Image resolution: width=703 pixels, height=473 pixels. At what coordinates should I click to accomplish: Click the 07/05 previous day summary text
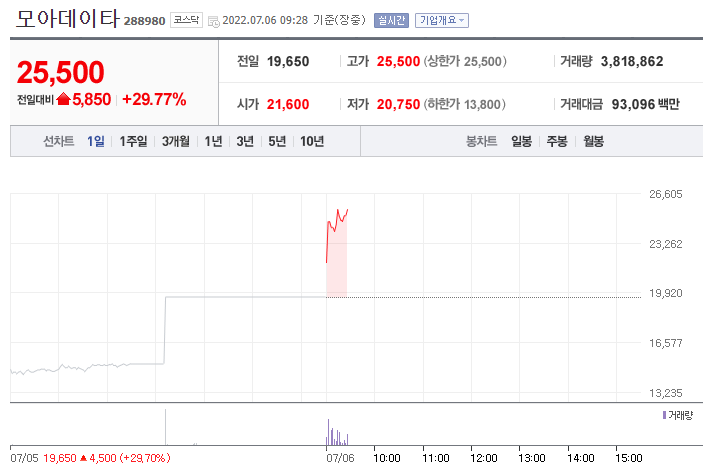pos(90,458)
